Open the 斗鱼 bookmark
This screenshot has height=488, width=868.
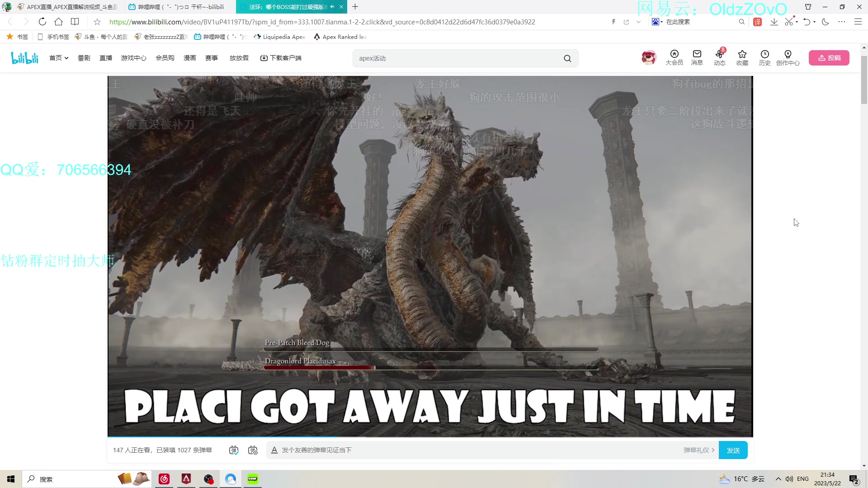(101, 37)
